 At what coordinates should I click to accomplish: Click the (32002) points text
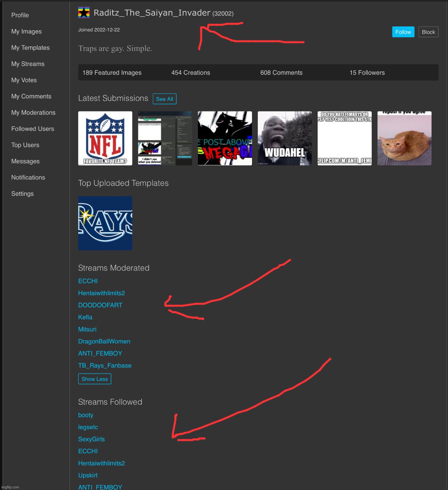tap(223, 14)
